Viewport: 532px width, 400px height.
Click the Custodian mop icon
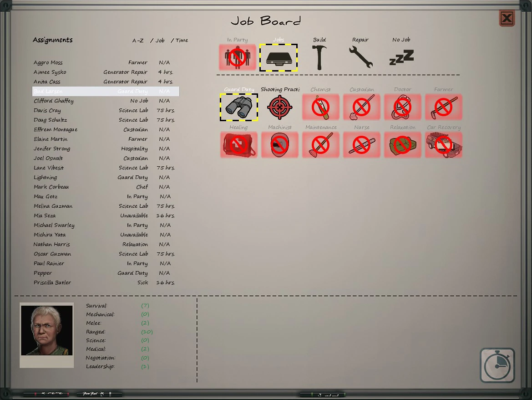(362, 108)
